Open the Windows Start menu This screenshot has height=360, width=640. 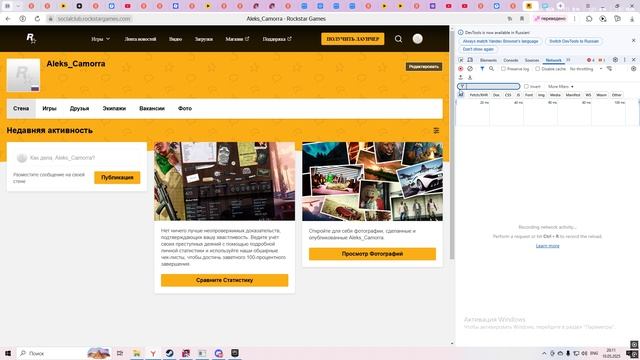point(8,353)
